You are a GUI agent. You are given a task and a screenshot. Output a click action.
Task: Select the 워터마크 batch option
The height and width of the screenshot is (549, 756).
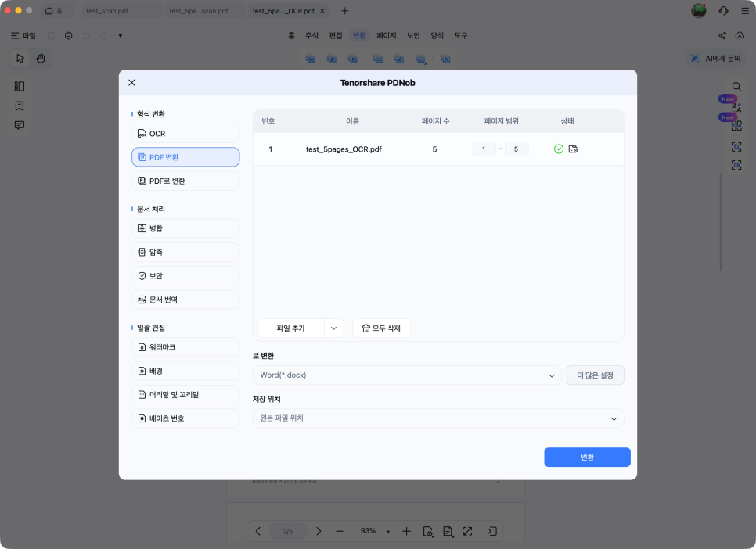point(185,347)
